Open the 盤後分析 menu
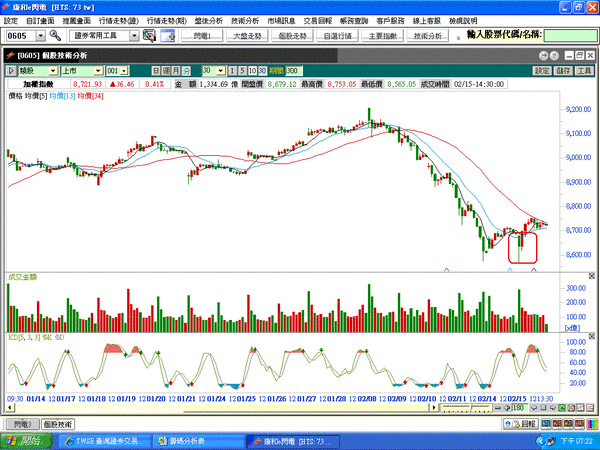 [208, 21]
